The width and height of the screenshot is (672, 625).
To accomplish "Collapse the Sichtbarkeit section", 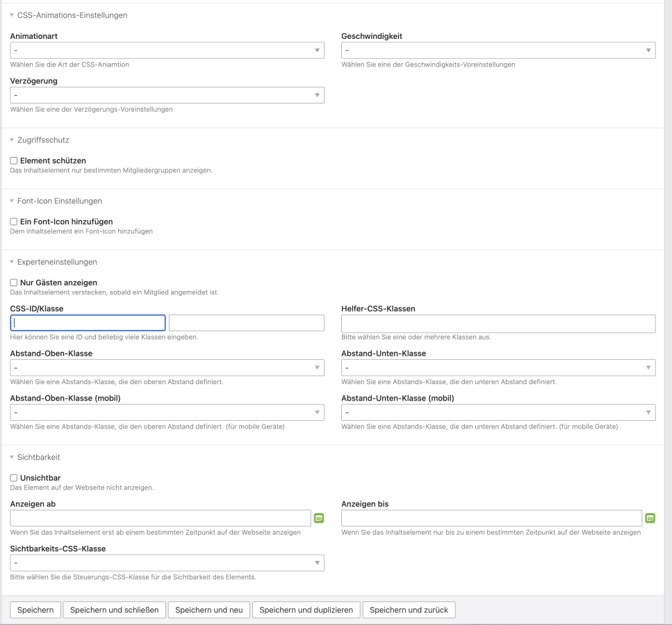I will point(38,457).
